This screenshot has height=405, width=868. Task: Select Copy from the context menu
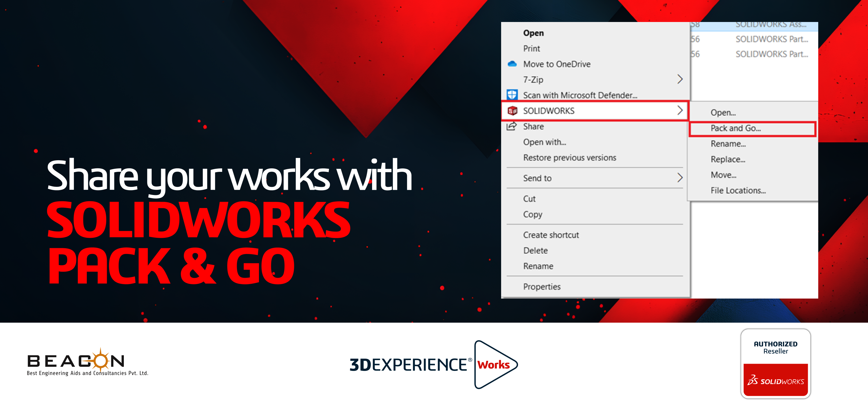595,214
